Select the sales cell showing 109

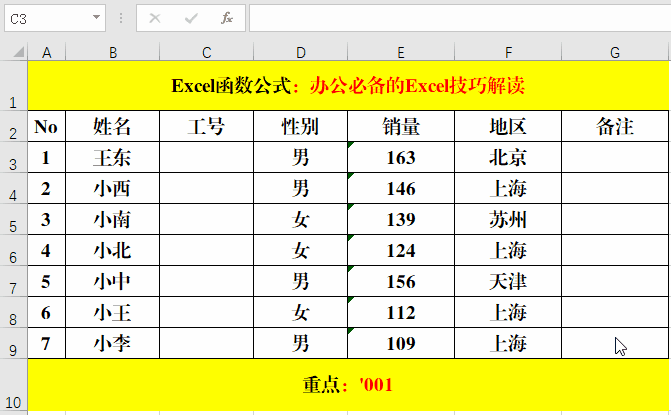click(401, 344)
